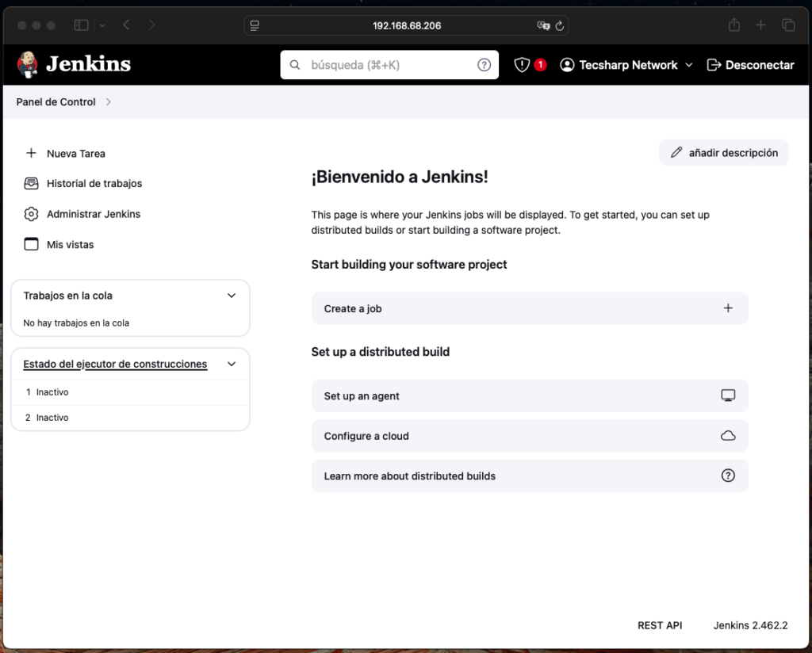812x653 pixels.
Task: Click the Safari address bar 192.168.68.206
Action: coord(407,25)
